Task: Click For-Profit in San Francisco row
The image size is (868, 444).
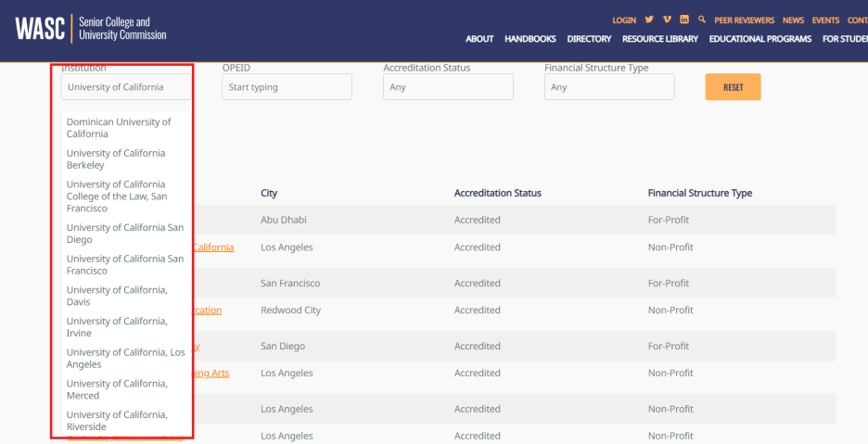Action: point(669,283)
